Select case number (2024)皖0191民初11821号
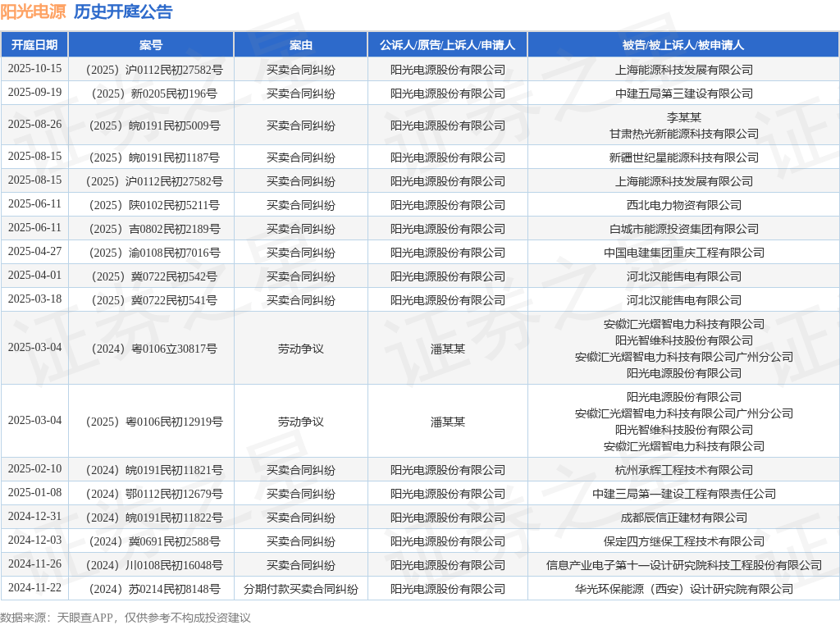 pyautogui.click(x=154, y=470)
